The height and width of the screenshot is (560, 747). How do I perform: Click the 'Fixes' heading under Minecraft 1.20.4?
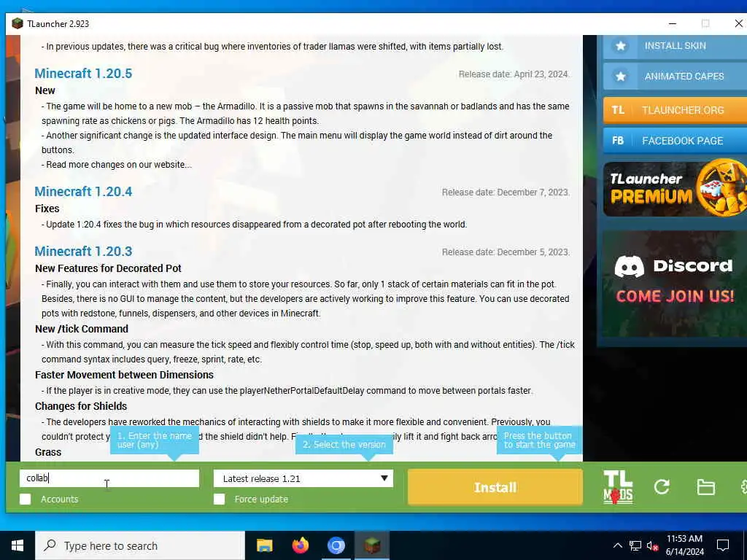47,209
